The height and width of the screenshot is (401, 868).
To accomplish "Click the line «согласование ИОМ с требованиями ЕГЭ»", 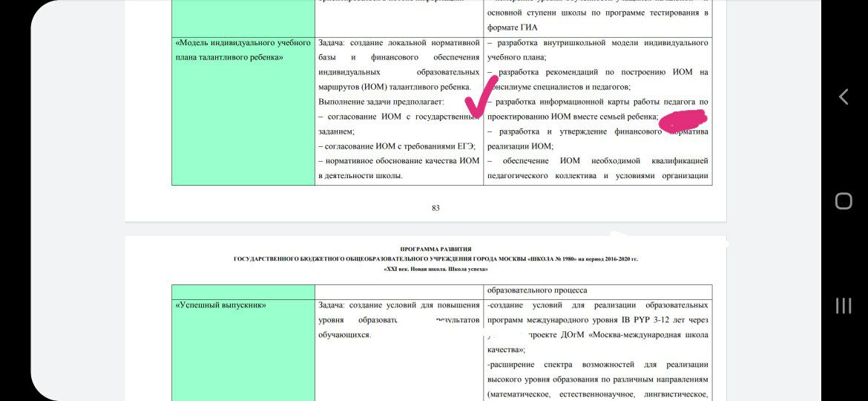I will 397,146.
